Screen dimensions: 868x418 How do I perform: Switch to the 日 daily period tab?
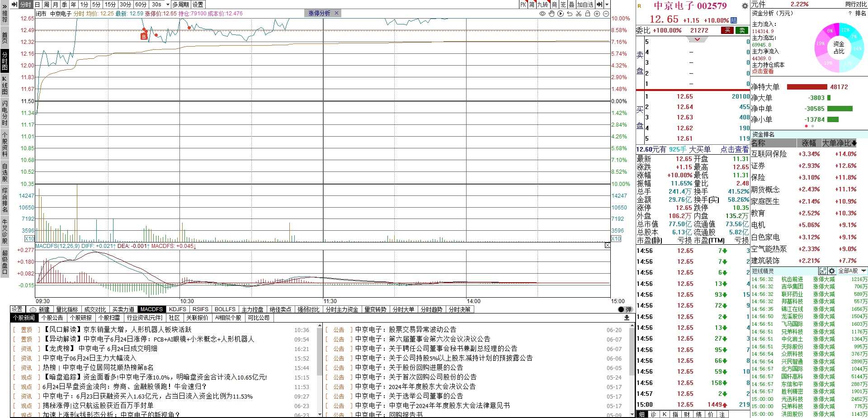(38, 5)
